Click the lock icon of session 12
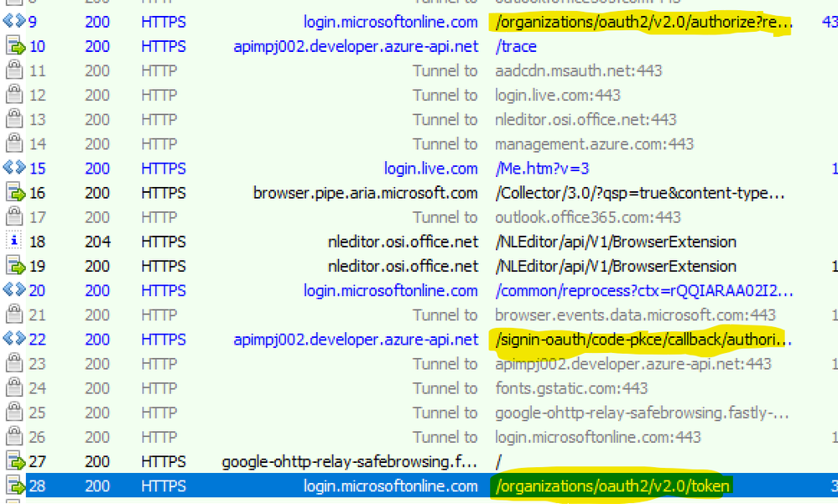 (14, 95)
